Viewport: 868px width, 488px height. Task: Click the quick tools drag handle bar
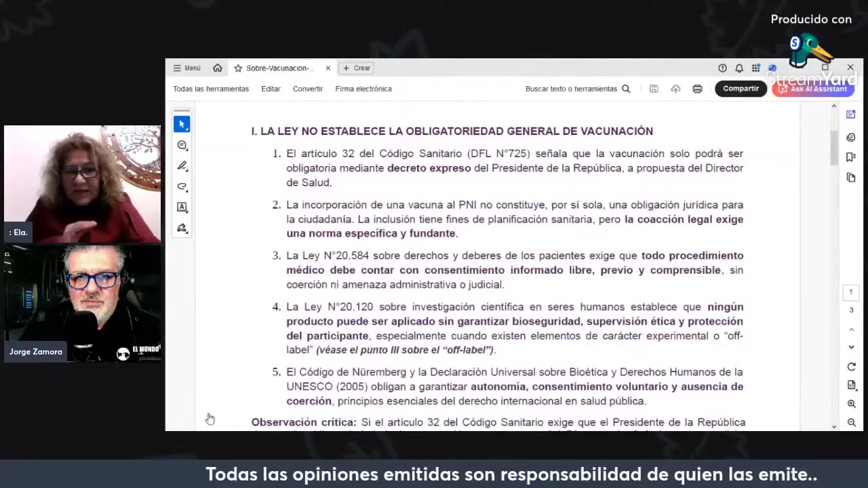click(x=182, y=110)
